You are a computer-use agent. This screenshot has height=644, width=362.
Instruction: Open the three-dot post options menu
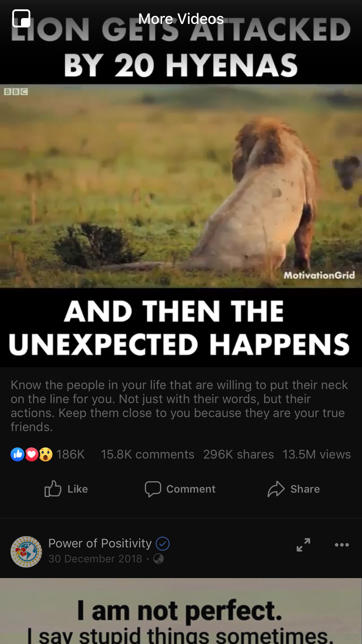click(342, 545)
